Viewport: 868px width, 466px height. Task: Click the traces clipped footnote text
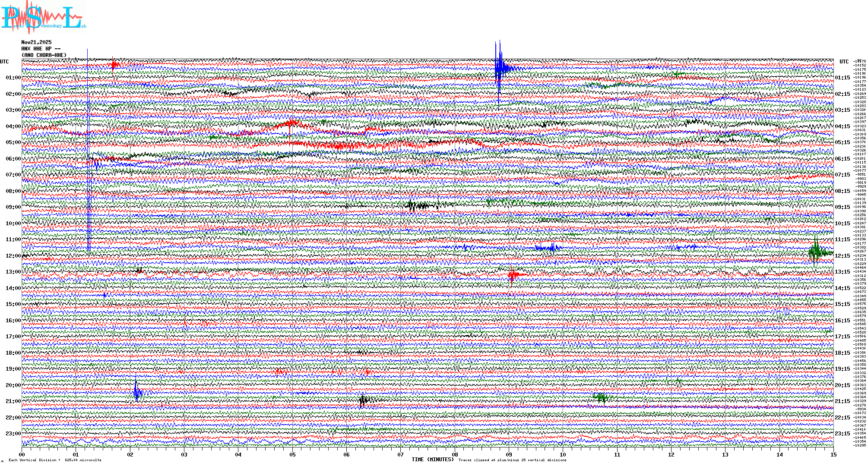coord(512,460)
